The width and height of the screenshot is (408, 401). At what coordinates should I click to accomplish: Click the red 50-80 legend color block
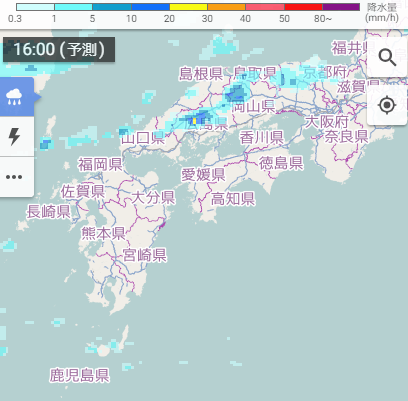coord(303,7)
